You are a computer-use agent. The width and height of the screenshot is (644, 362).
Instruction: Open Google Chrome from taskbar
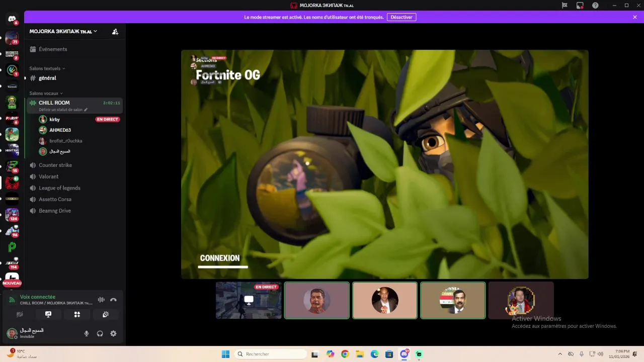pyautogui.click(x=345, y=354)
